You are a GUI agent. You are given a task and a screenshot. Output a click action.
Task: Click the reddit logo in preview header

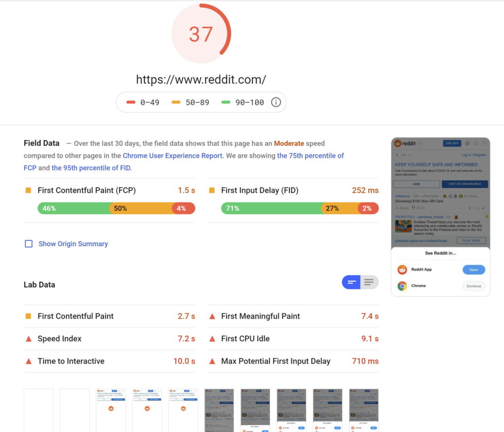(x=406, y=143)
